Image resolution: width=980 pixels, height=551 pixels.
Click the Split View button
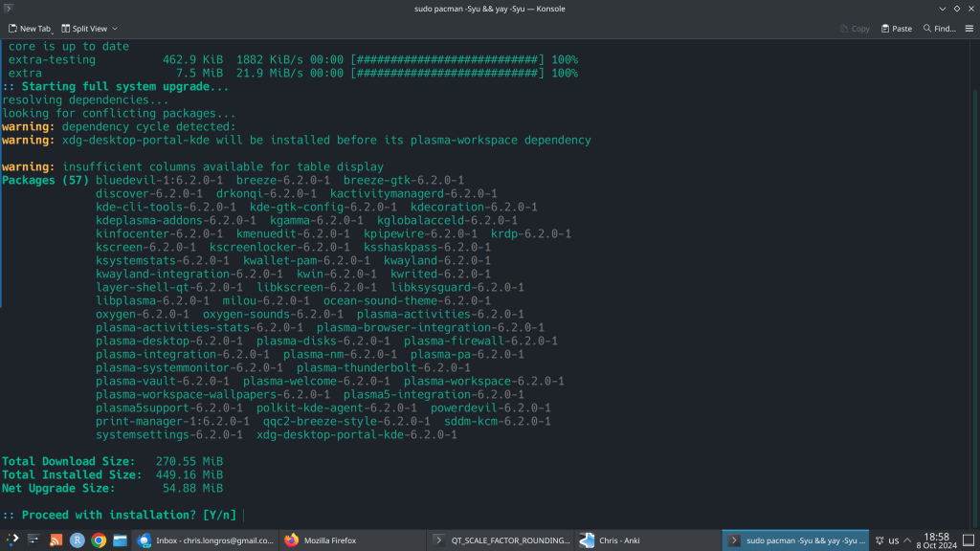pos(84,29)
